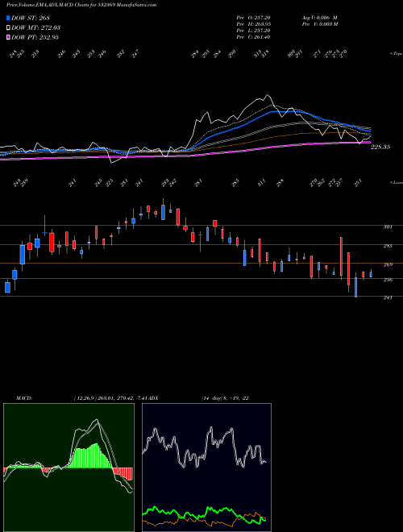
Task: Click the ADX '(14 day) 8, +19, -22' text
Action: [225, 398]
